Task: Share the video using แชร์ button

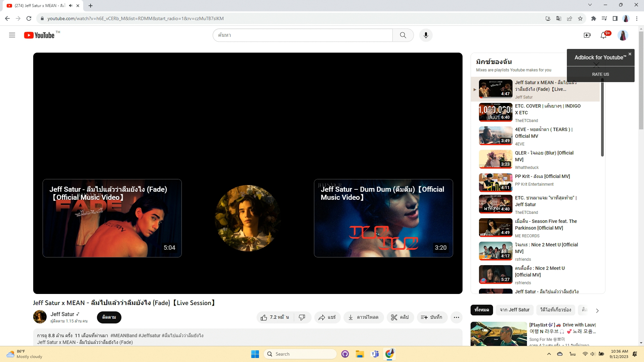Action: coord(327,317)
